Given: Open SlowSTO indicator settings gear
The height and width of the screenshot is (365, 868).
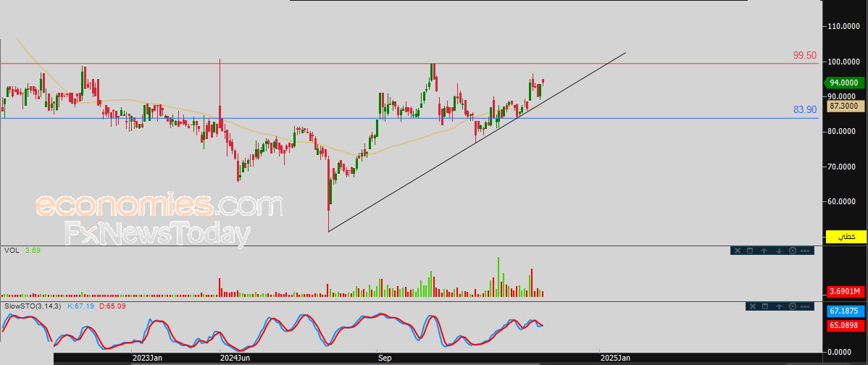Looking at the screenshot, I should (793, 306).
